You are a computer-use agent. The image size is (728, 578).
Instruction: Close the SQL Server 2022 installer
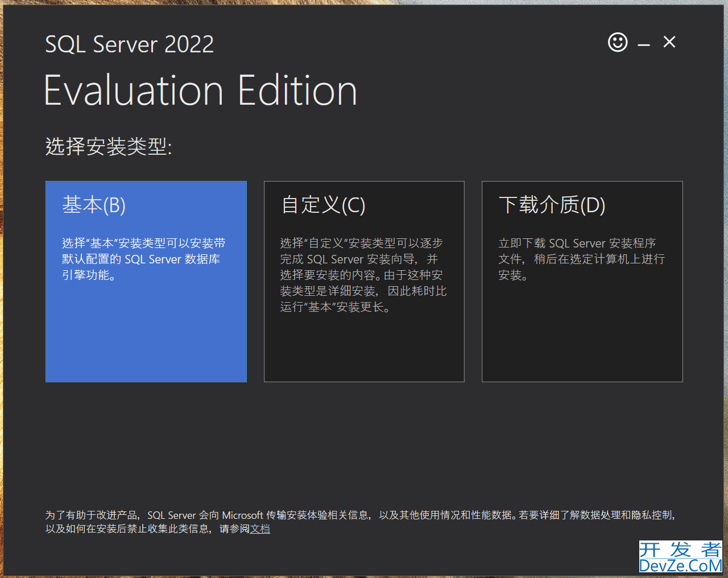pos(669,42)
